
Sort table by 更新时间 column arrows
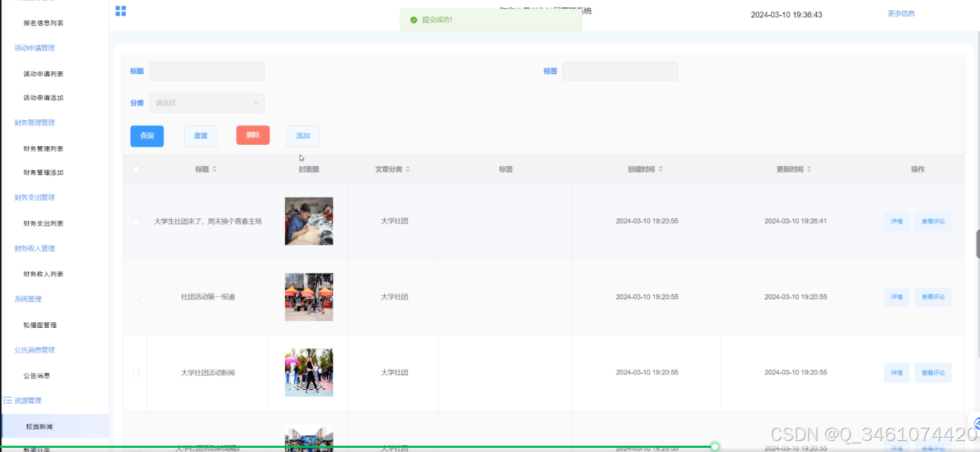(810, 169)
